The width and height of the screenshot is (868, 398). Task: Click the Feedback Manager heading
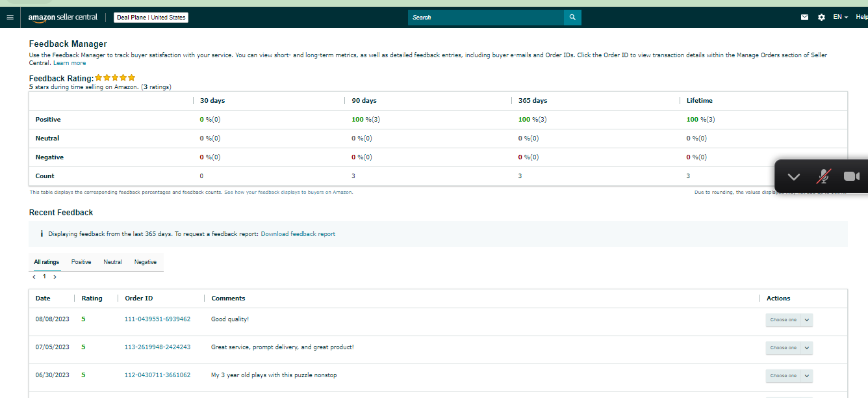pos(68,44)
